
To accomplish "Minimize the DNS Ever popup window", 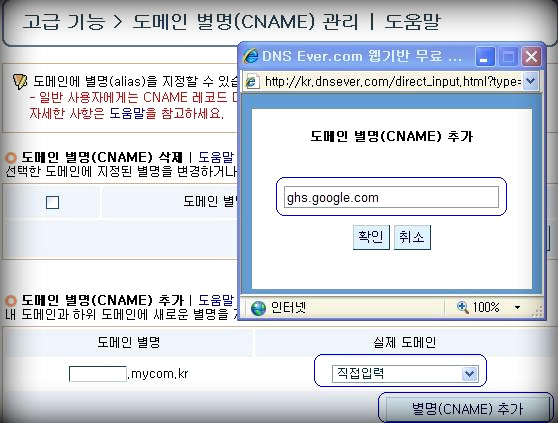I will [x=485, y=57].
